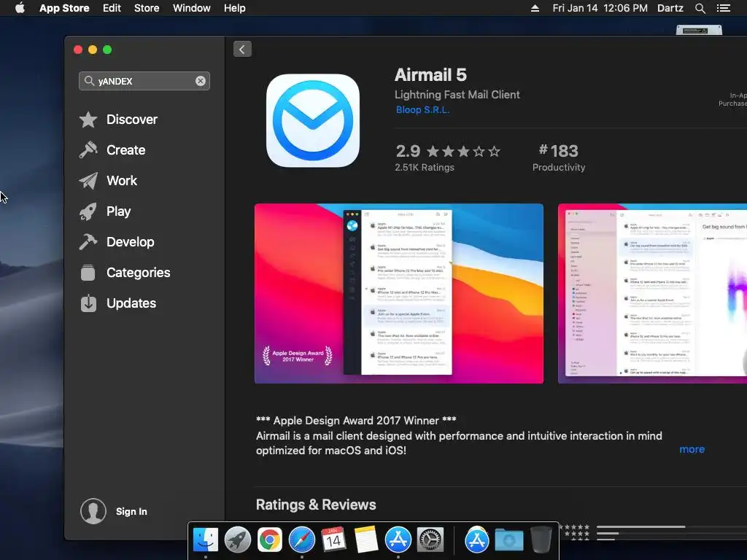Image resolution: width=747 pixels, height=560 pixels.
Task: Select the Play label in sidebar
Action: click(x=118, y=211)
